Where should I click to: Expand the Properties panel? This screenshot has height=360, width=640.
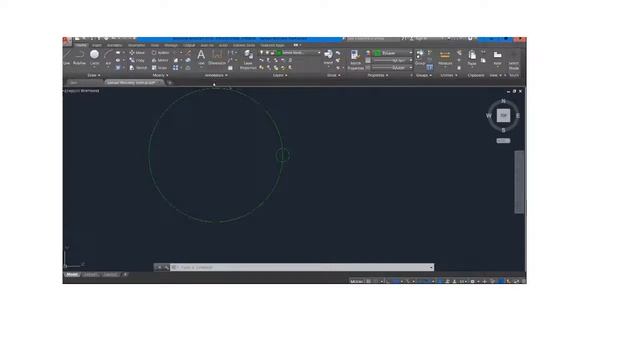[378, 75]
